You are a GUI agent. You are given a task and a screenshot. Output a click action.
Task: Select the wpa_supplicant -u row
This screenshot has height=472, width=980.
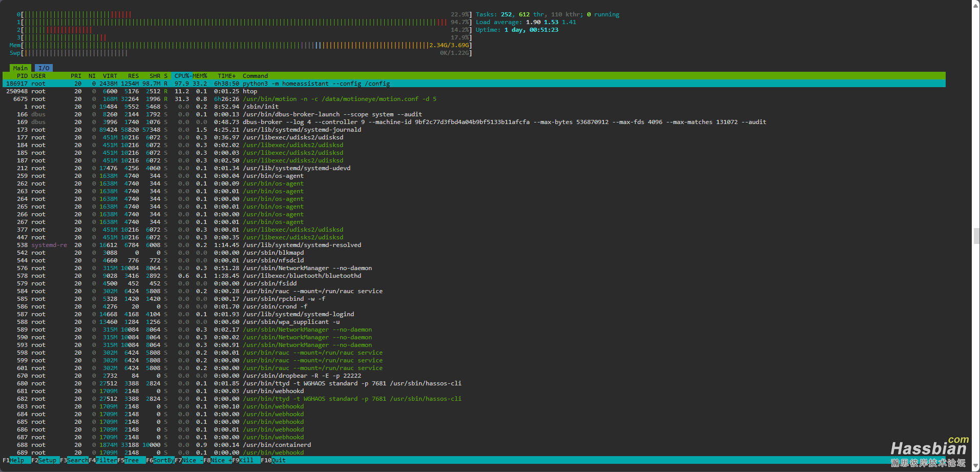point(474,322)
